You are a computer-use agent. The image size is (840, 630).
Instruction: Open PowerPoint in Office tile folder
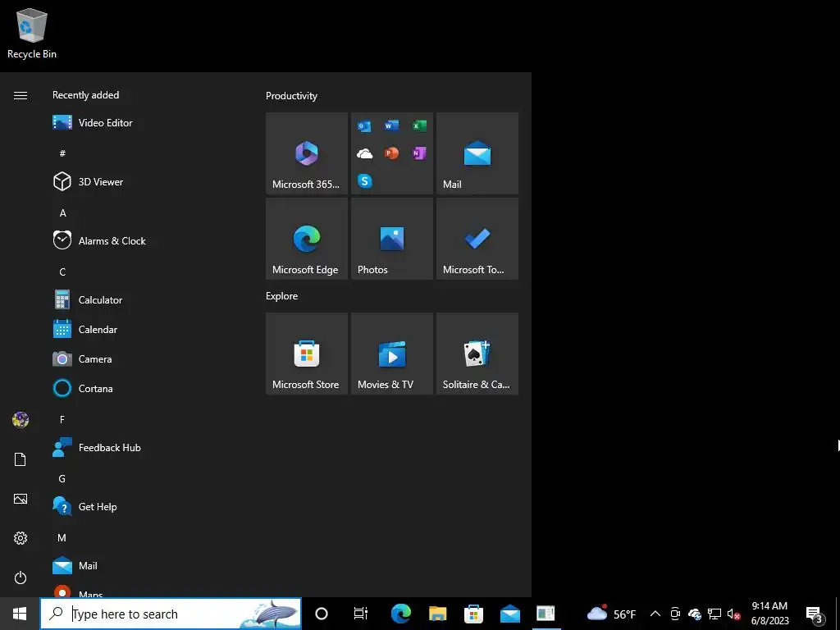(x=391, y=153)
